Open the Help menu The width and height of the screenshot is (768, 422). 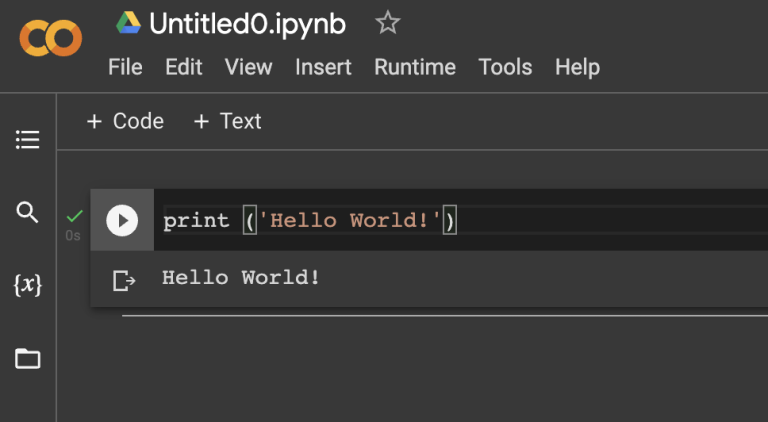coord(577,67)
